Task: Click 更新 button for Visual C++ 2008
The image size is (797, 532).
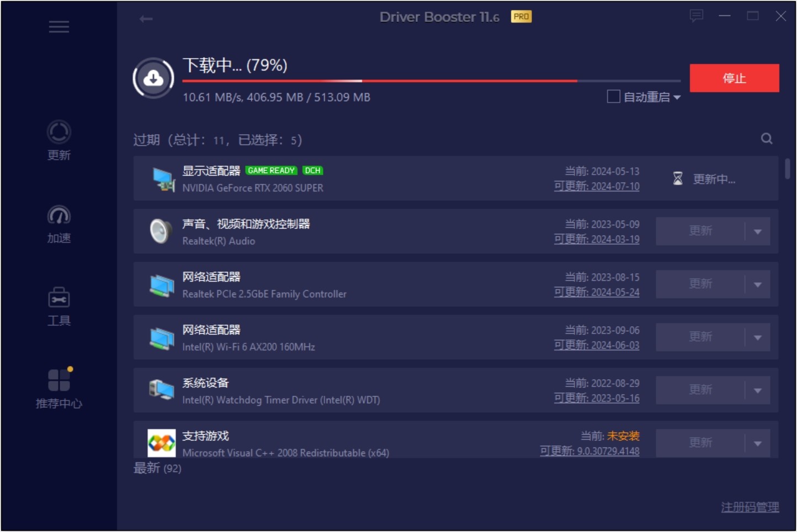Action: pos(700,443)
